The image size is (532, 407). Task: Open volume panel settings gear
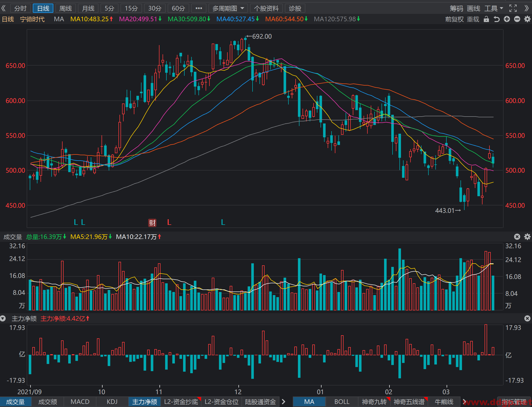pyautogui.click(x=527, y=237)
